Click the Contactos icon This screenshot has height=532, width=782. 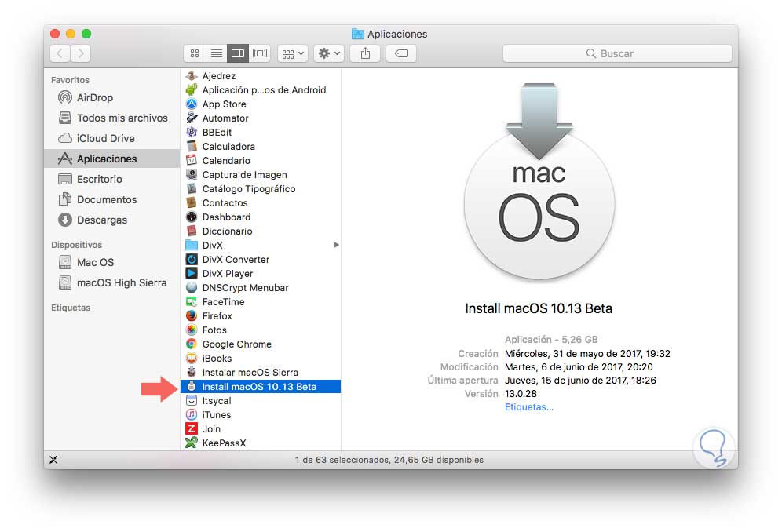(192, 203)
